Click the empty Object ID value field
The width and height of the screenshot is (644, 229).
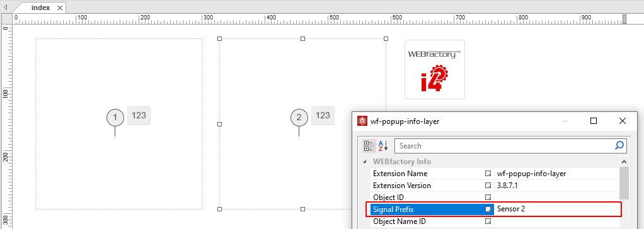tap(557, 198)
